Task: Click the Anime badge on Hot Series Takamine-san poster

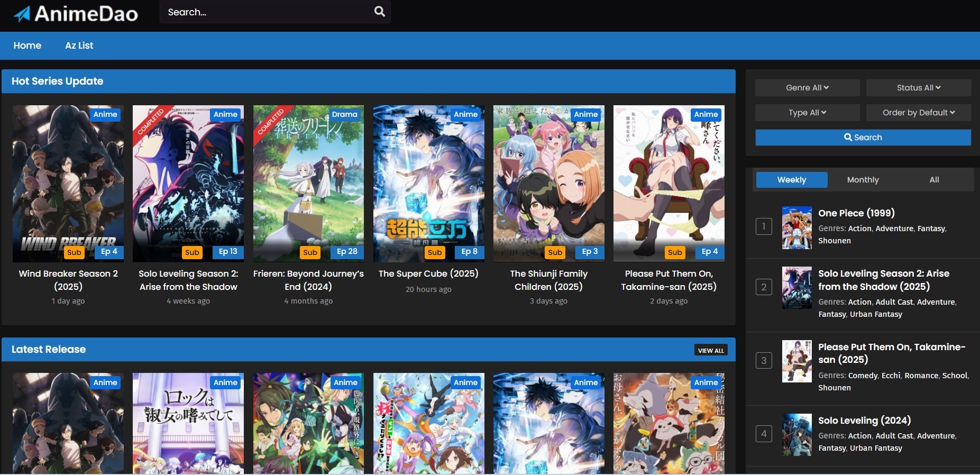Action: 706,115
